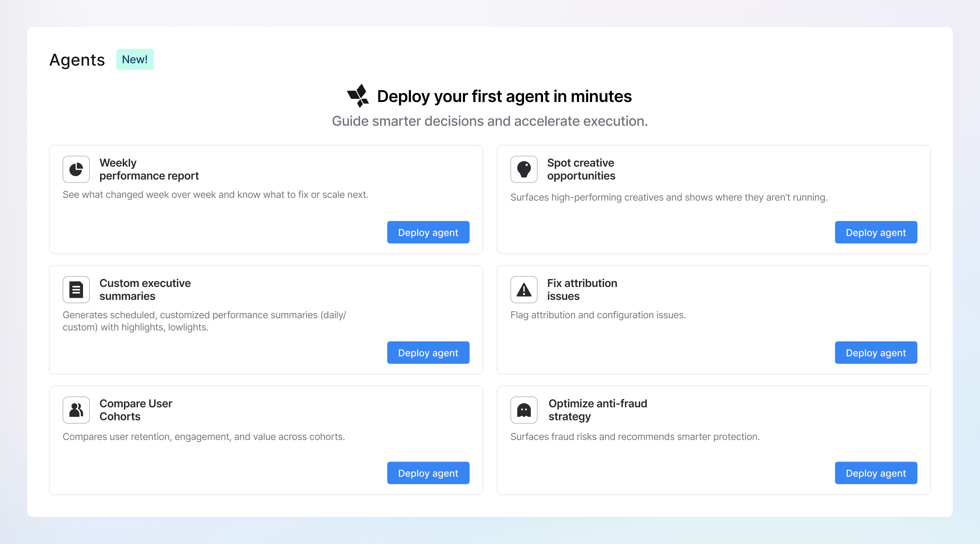
Task: Deploy the Custom executive summaries agent
Action: 428,353
